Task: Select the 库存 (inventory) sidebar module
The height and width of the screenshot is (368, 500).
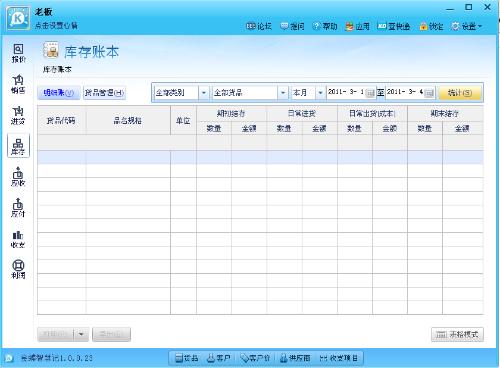Action: click(x=18, y=146)
